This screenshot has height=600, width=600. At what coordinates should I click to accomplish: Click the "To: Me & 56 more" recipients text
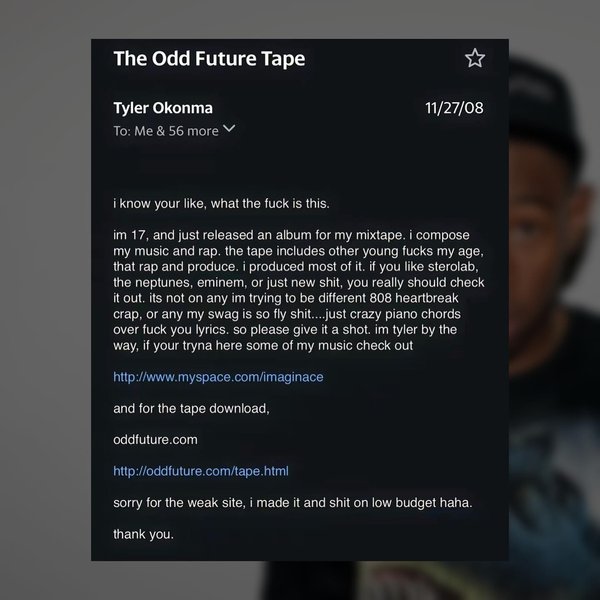click(166, 131)
